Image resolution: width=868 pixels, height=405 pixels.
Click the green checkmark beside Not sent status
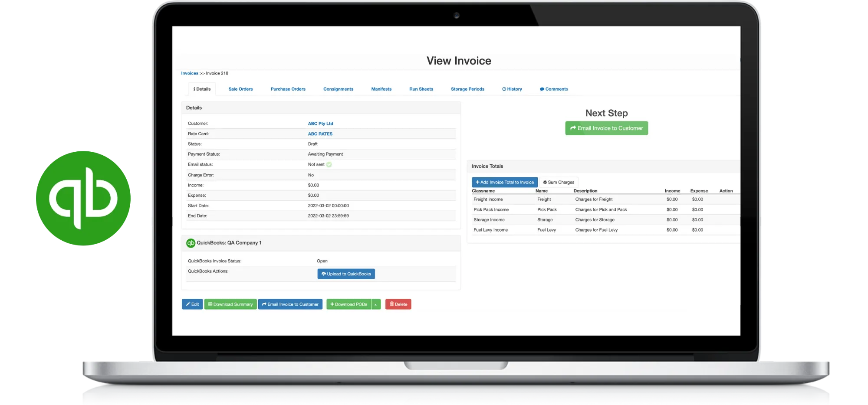pos(329,164)
